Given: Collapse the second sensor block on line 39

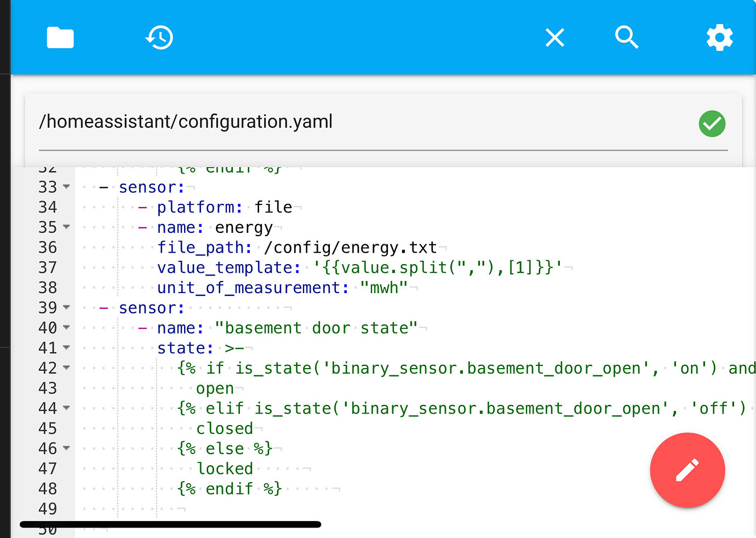Looking at the screenshot, I should (x=66, y=307).
